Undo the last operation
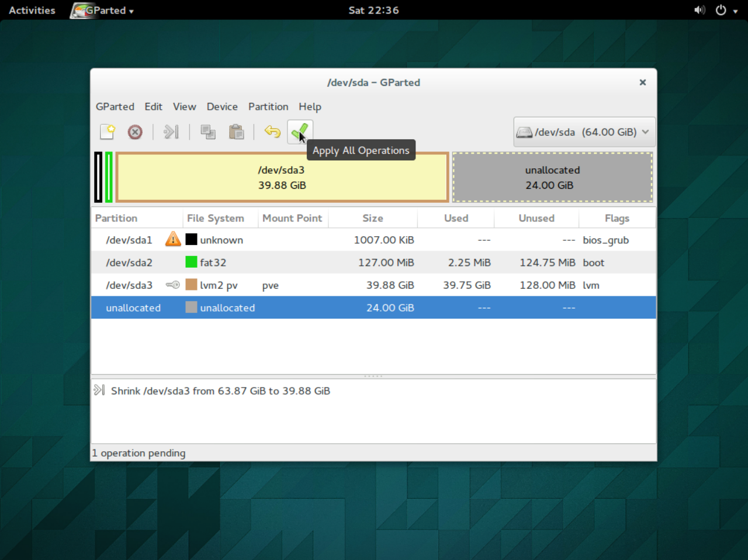 (x=272, y=132)
